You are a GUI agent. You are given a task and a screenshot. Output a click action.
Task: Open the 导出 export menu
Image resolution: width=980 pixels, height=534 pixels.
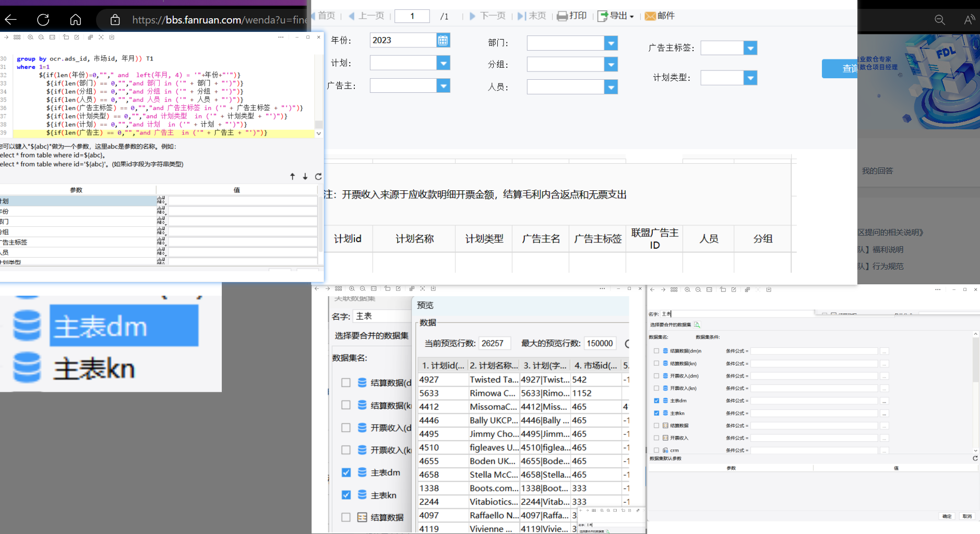point(616,16)
